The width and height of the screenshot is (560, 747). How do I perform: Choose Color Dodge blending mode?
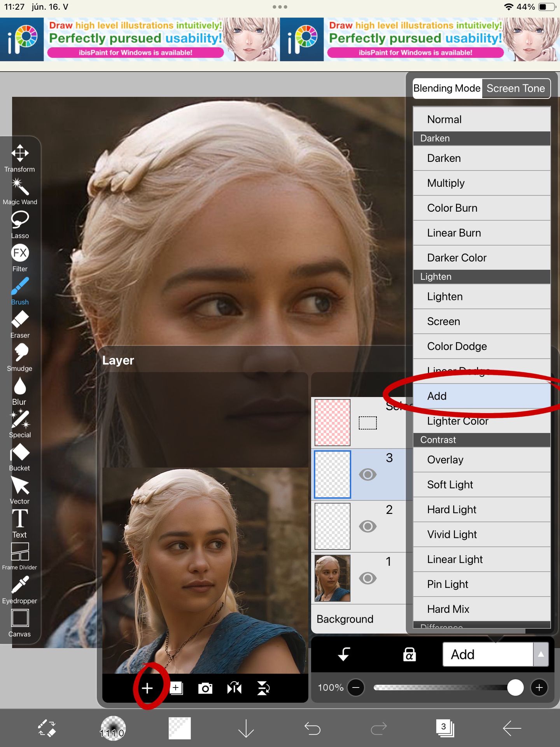point(482,346)
